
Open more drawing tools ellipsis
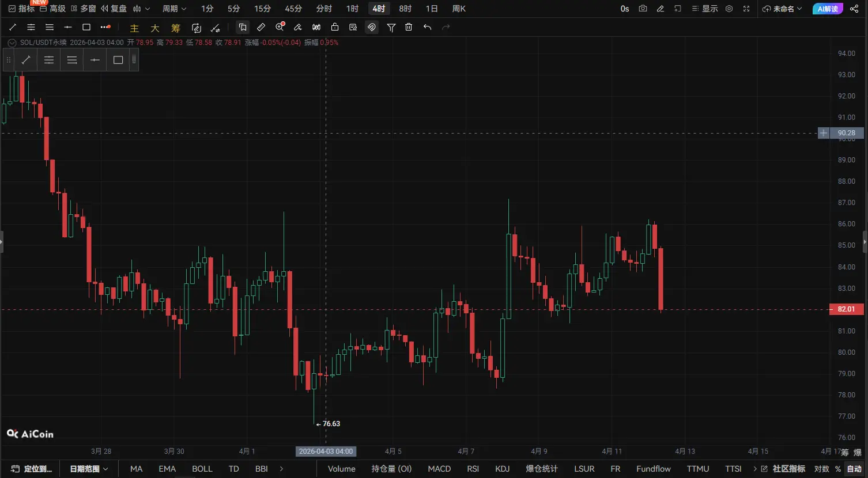(x=105, y=27)
